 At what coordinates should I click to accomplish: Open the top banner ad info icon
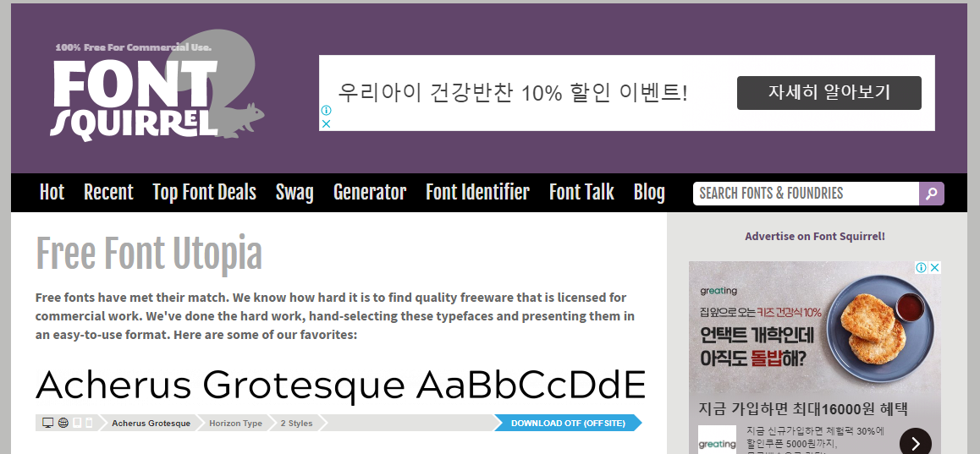(x=326, y=111)
